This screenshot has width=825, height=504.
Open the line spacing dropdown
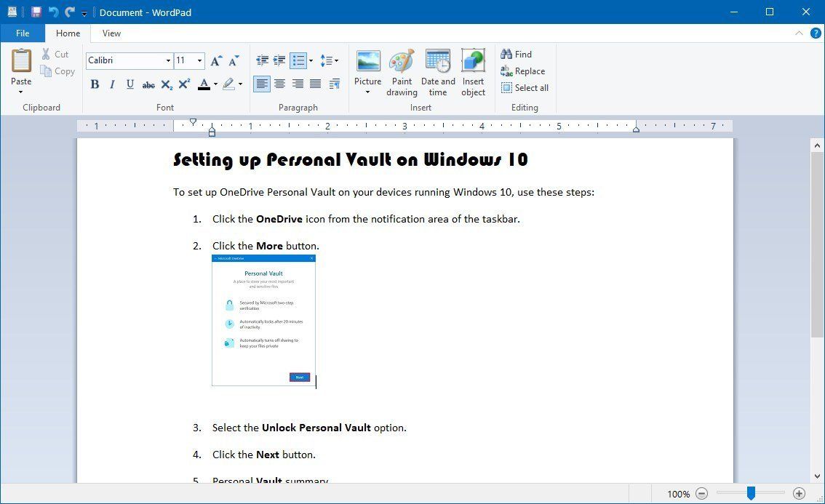coord(330,60)
